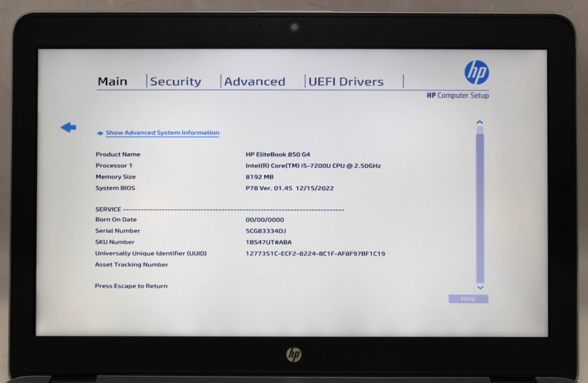Open the Main tab
Screen dimensions: 588x383
(112, 81)
